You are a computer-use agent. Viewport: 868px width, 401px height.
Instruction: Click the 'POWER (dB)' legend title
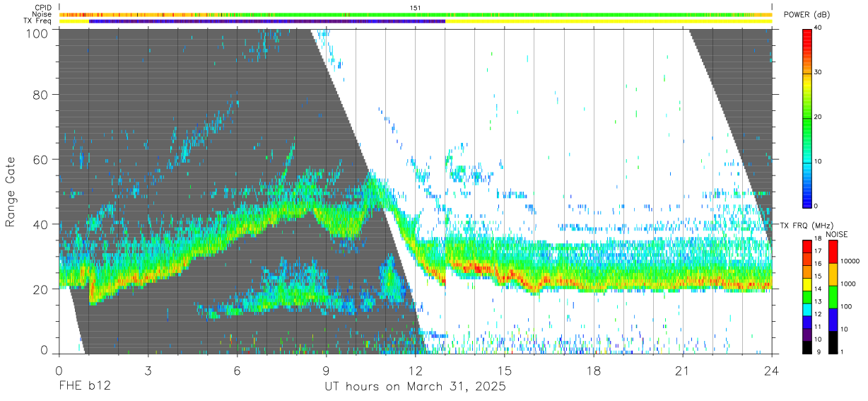(807, 15)
